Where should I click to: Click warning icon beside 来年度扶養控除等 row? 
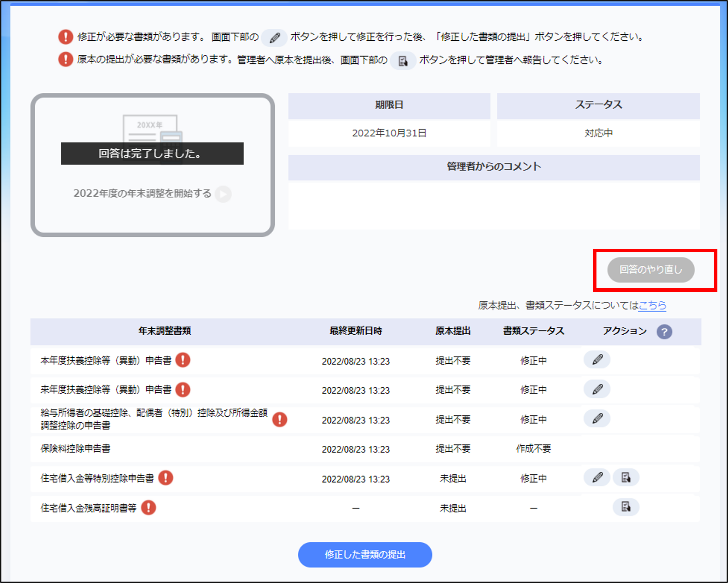183,389
